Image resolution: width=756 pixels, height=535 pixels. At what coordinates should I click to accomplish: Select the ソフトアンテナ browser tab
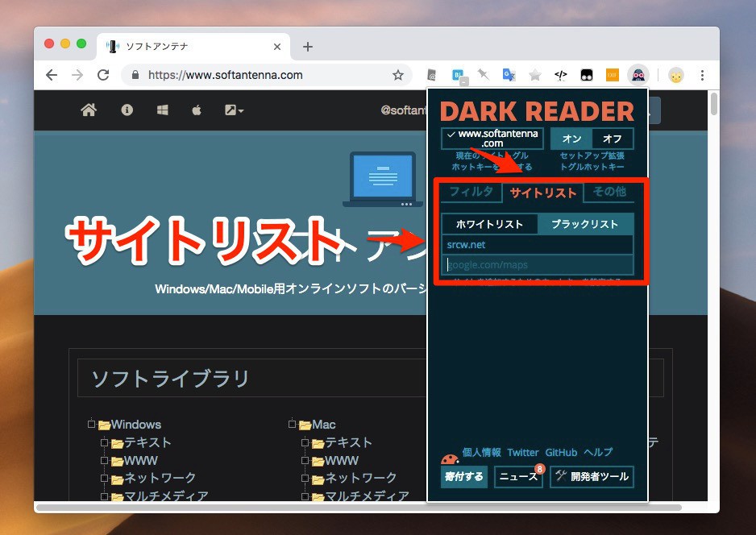193,46
